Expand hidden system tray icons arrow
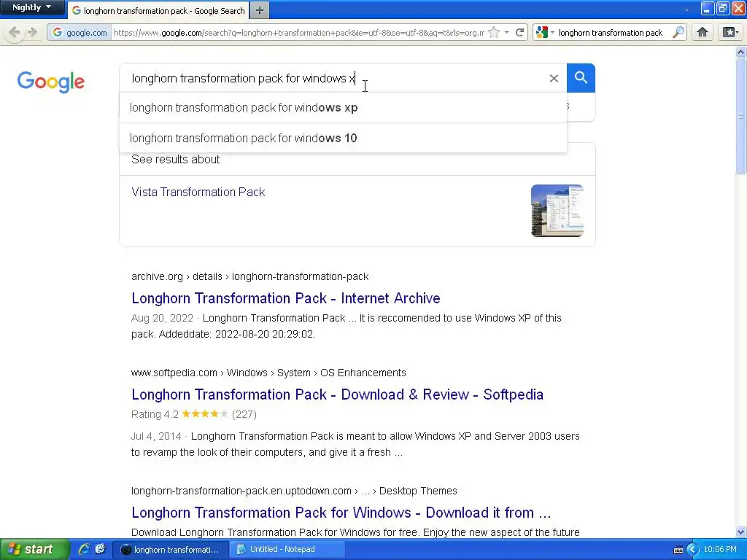This screenshot has height=560, width=747. click(693, 550)
